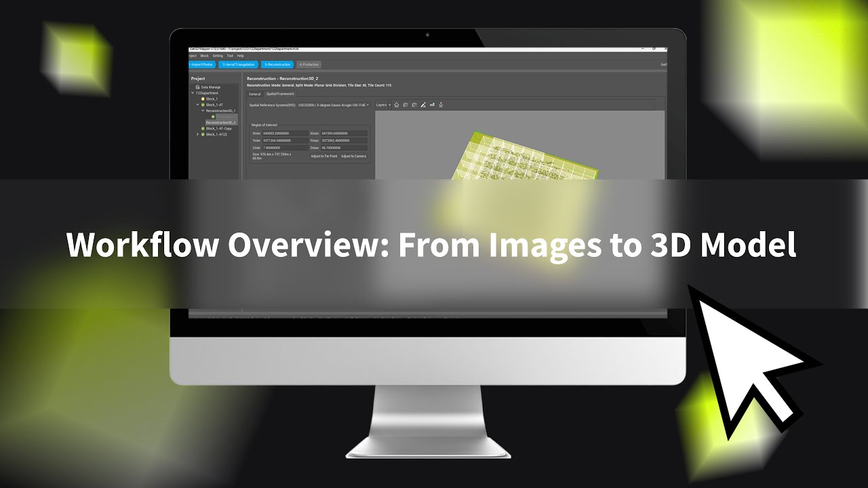Click the yellow status dot beside Block_1

tap(203, 99)
